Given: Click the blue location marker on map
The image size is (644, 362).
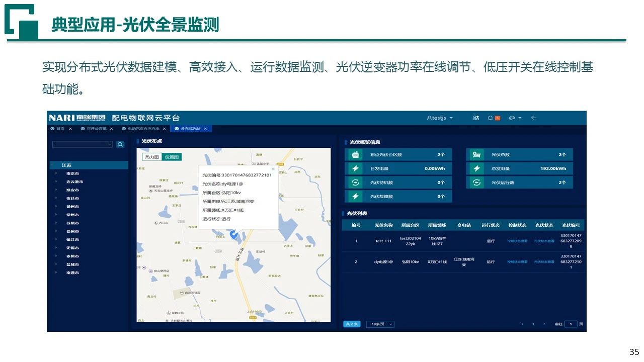Looking at the screenshot, I should click(233, 234).
